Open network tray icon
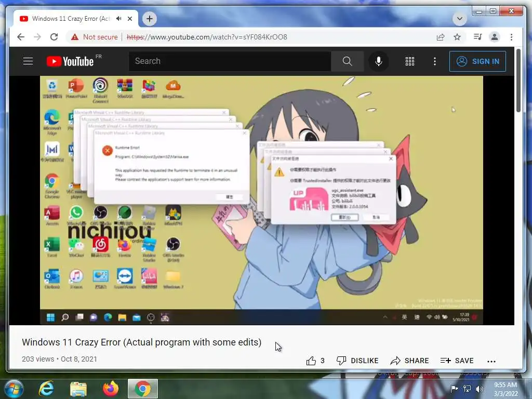532x399 pixels. click(x=467, y=389)
